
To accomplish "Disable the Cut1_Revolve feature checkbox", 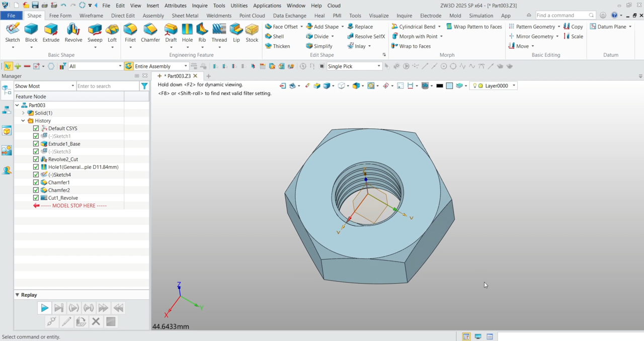I will click(x=36, y=198).
